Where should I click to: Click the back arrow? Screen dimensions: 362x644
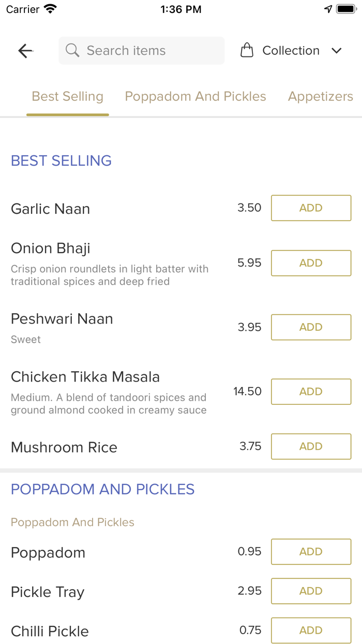coord(25,50)
